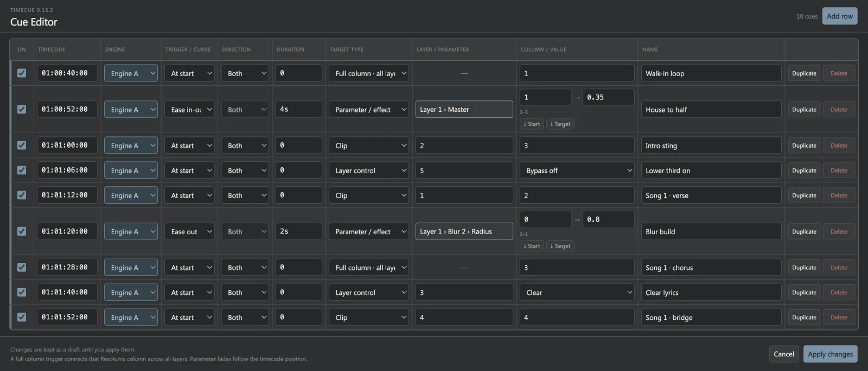Edit Layer 1 › Master parameter field

pos(464,109)
